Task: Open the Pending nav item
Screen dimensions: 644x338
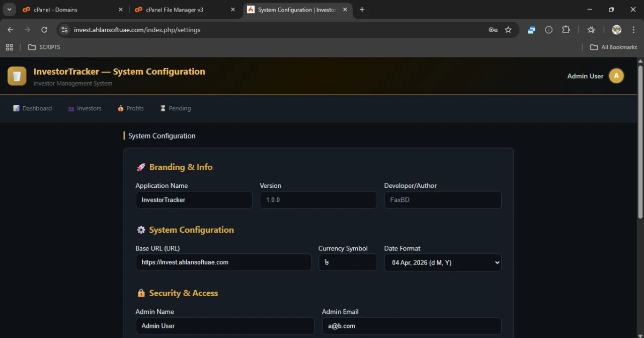Action: 175,108
